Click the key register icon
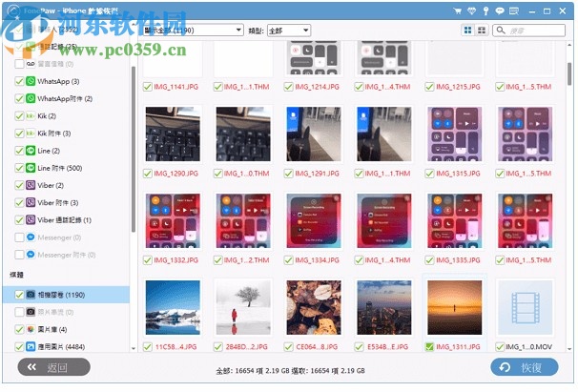The image size is (578, 392). pyautogui.click(x=485, y=11)
